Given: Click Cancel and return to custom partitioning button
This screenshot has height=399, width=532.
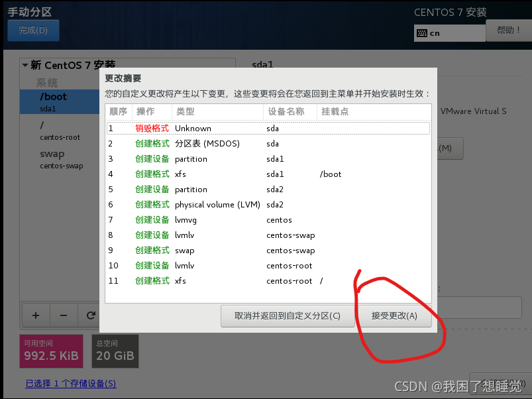Looking at the screenshot, I should (288, 316).
